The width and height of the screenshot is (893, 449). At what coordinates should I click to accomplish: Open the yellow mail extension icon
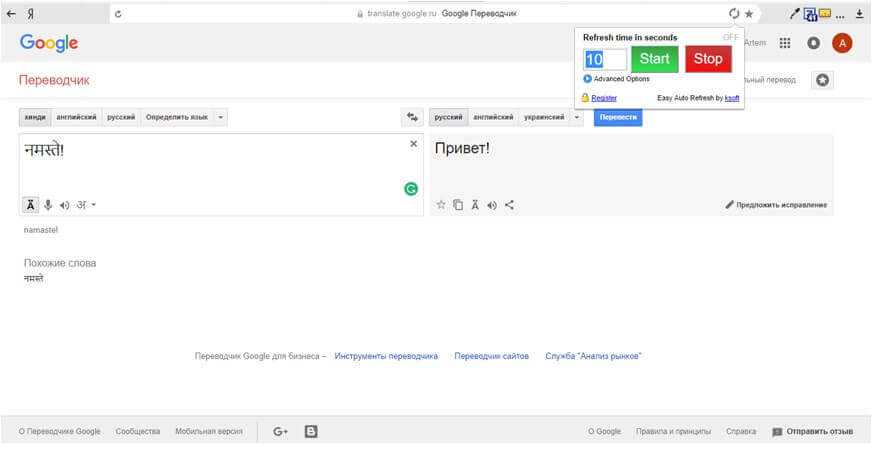825,13
